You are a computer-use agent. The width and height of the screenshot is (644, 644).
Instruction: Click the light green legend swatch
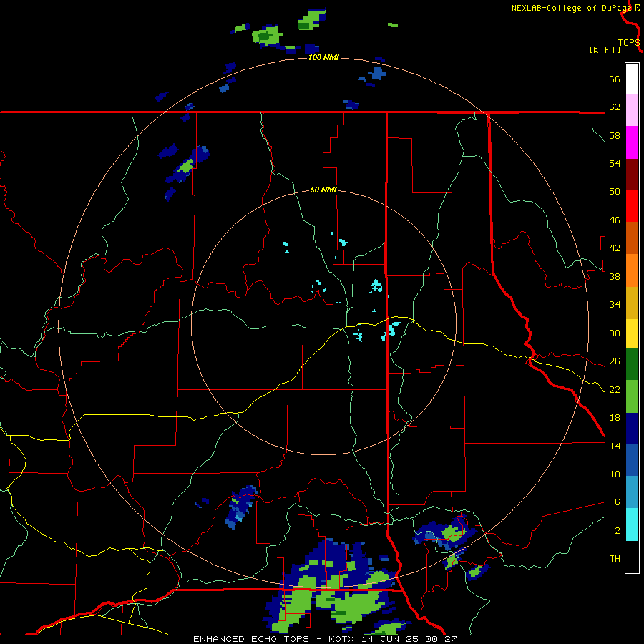tap(632, 396)
